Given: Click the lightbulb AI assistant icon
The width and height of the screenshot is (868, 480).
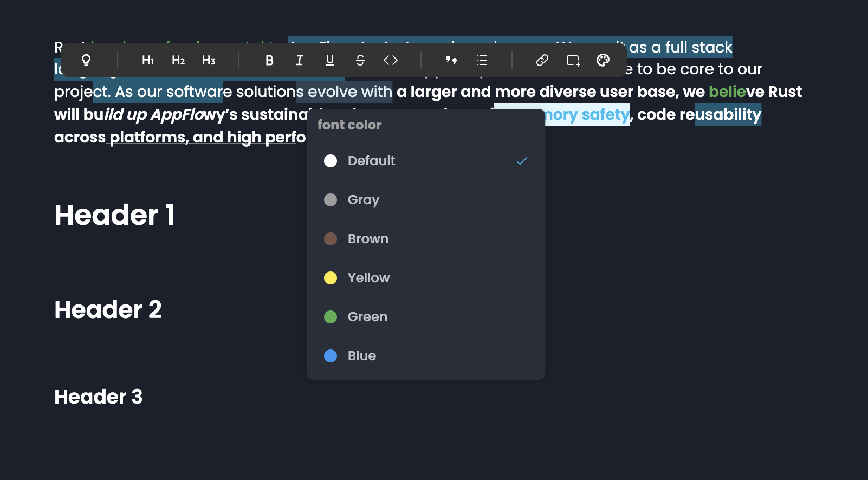Looking at the screenshot, I should click(86, 60).
